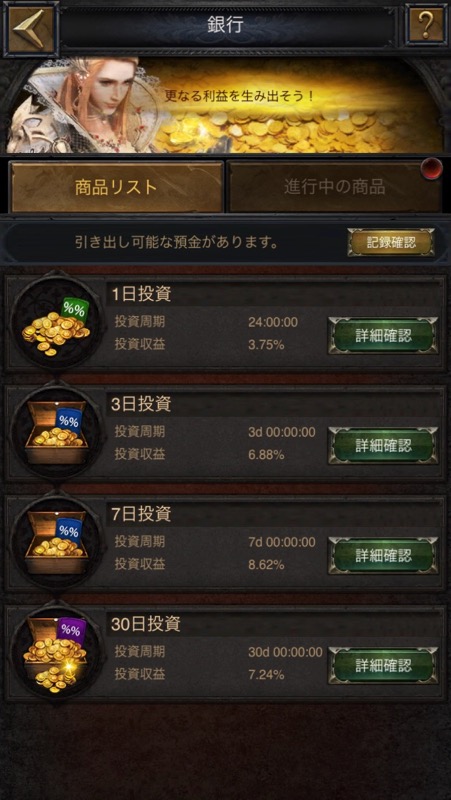Screen dimensions: 451x800
Task: Tap the green percent tag on 1日投資
Action: tap(75, 309)
